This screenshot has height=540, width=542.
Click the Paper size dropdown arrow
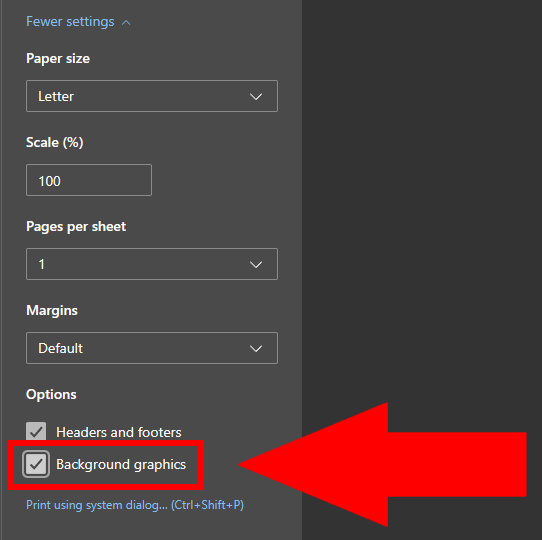click(256, 96)
